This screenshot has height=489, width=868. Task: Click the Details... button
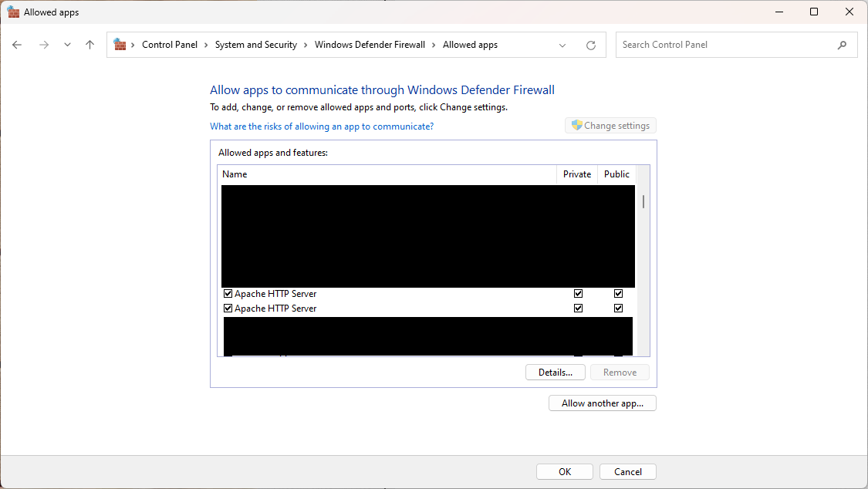pos(556,373)
